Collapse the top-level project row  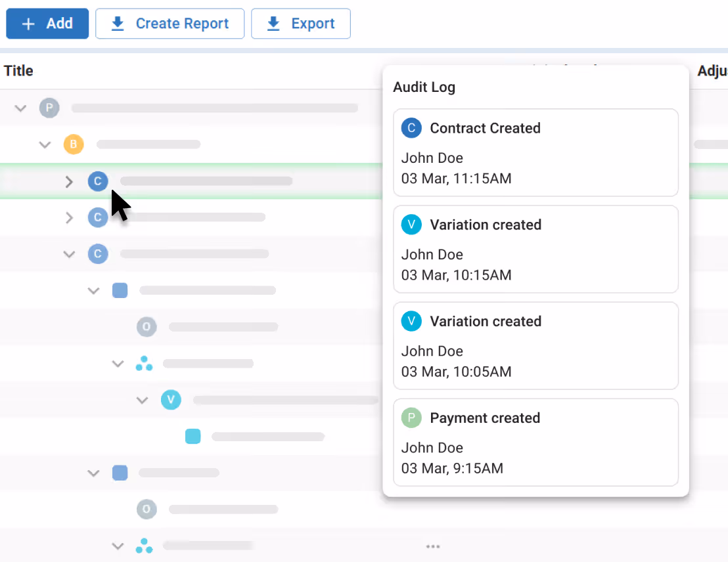20,108
